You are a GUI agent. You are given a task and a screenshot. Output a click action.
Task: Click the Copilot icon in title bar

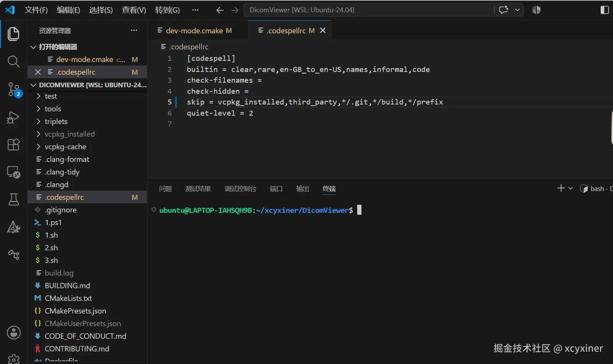pyautogui.click(x=536, y=10)
